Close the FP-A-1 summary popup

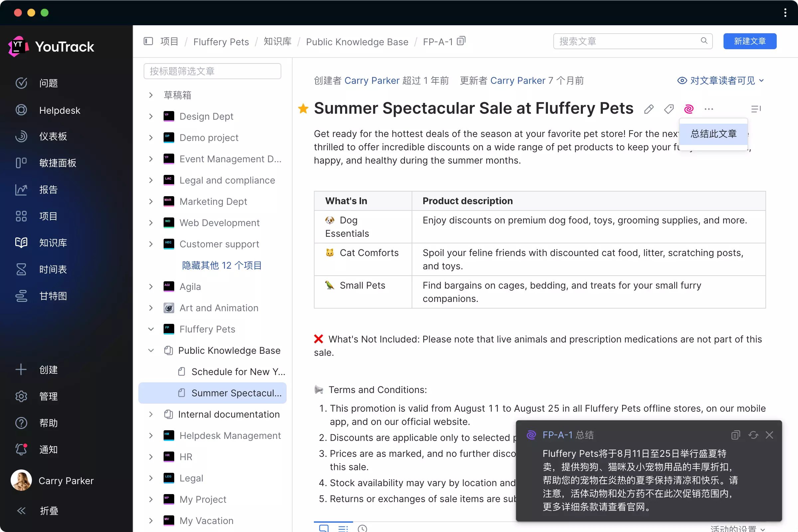769,435
